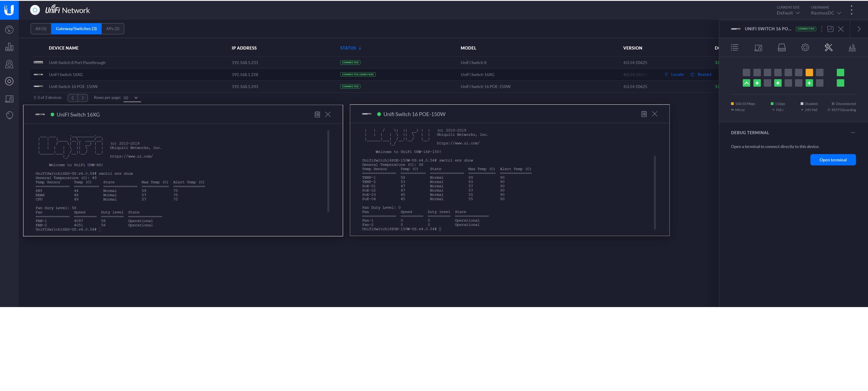The width and height of the screenshot is (868, 391).
Task: Click the CONNECTED (2000 FDX) status badge
Action: click(x=358, y=74)
